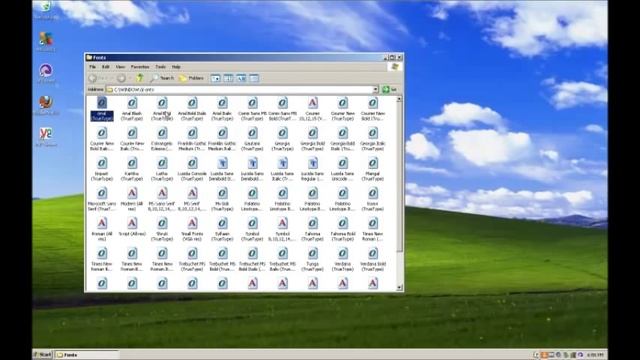The width and height of the screenshot is (640, 360).
Task: Open the Favorites menu
Action: tap(140, 67)
